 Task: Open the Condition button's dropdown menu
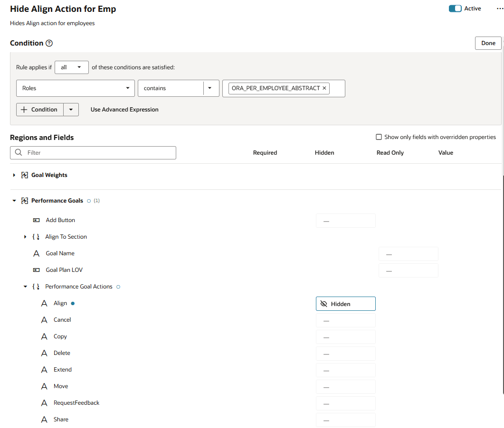pos(71,109)
